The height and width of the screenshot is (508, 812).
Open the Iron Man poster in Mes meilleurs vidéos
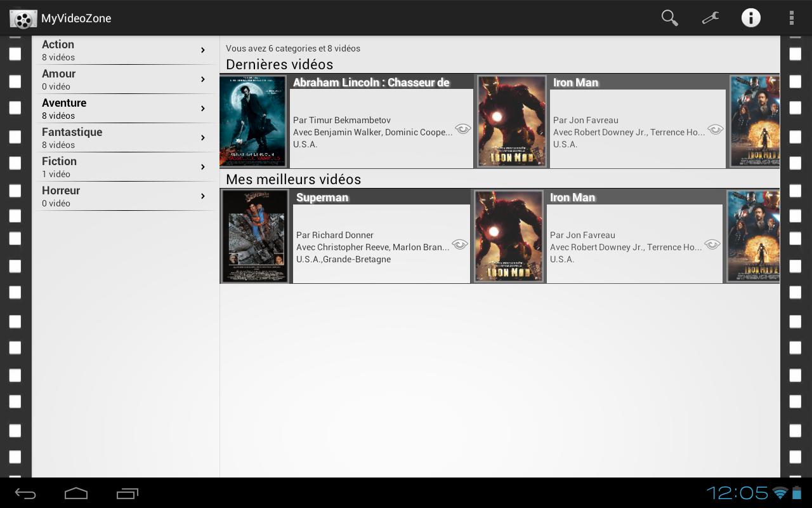click(x=509, y=236)
